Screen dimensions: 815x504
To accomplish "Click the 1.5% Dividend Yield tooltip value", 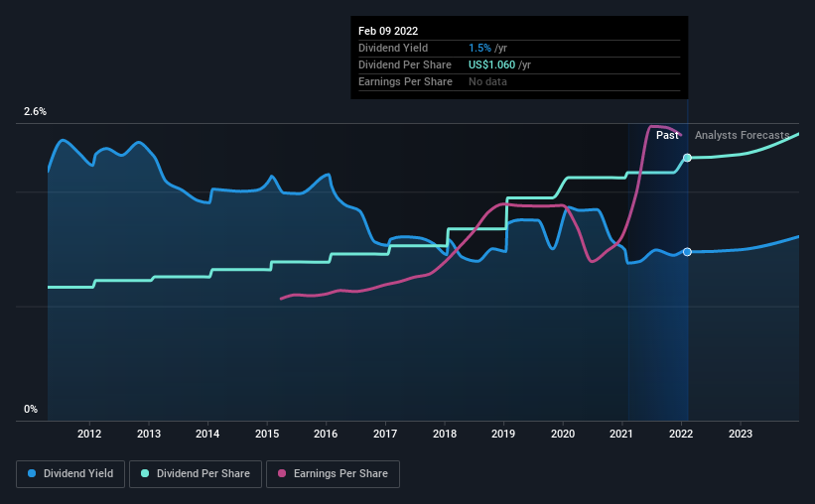I will click(479, 48).
